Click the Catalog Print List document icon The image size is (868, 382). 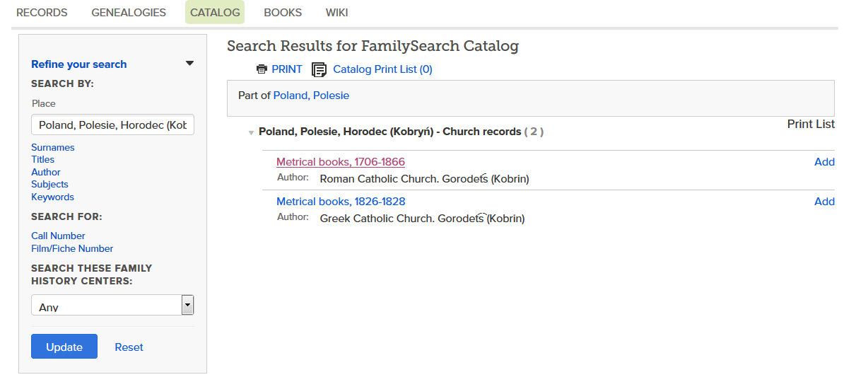[319, 69]
